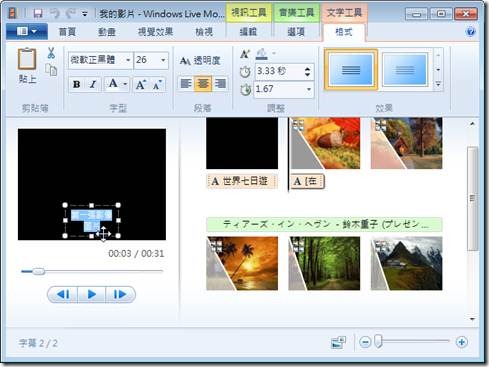Open the application file menu button
Screen dimensions: 489x367
click(x=27, y=32)
